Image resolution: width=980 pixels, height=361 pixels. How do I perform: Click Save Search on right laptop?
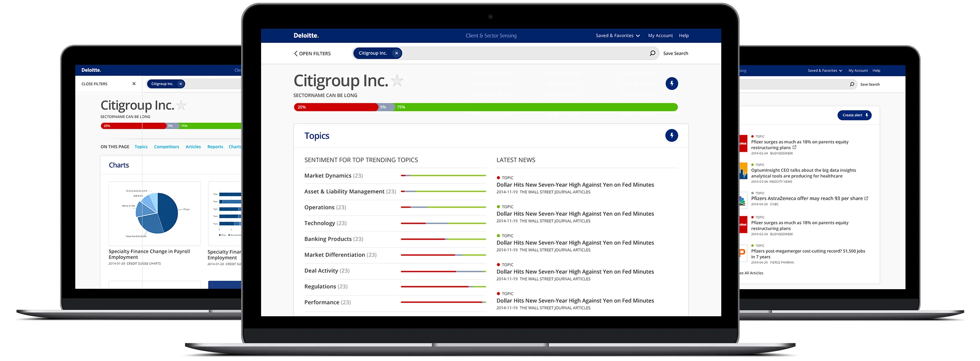point(870,84)
